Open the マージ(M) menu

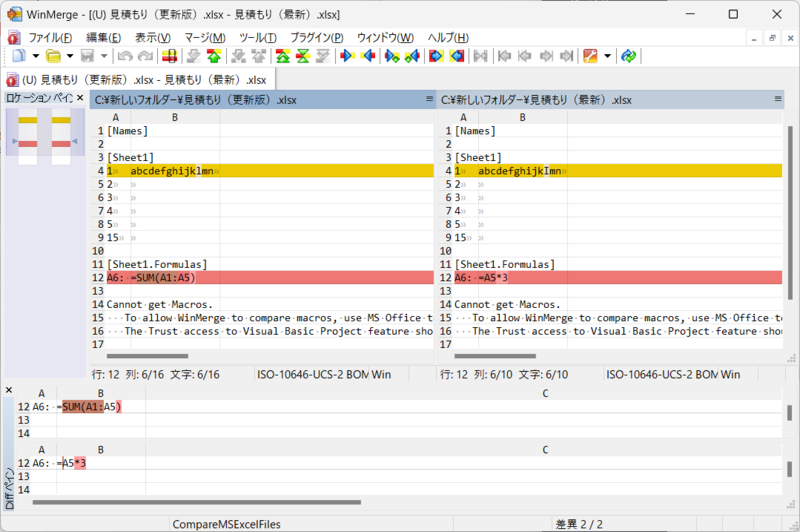[x=205, y=37]
